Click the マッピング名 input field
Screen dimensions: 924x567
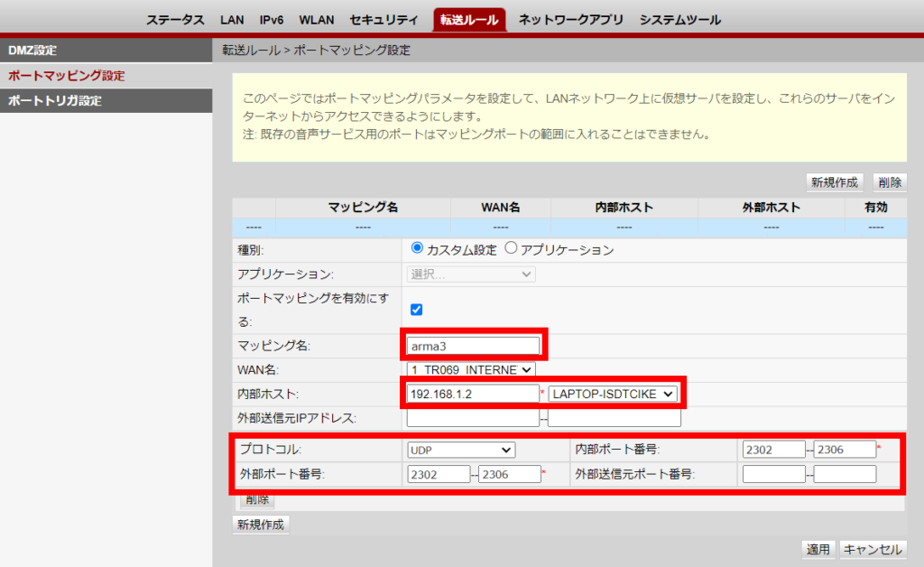(473, 346)
